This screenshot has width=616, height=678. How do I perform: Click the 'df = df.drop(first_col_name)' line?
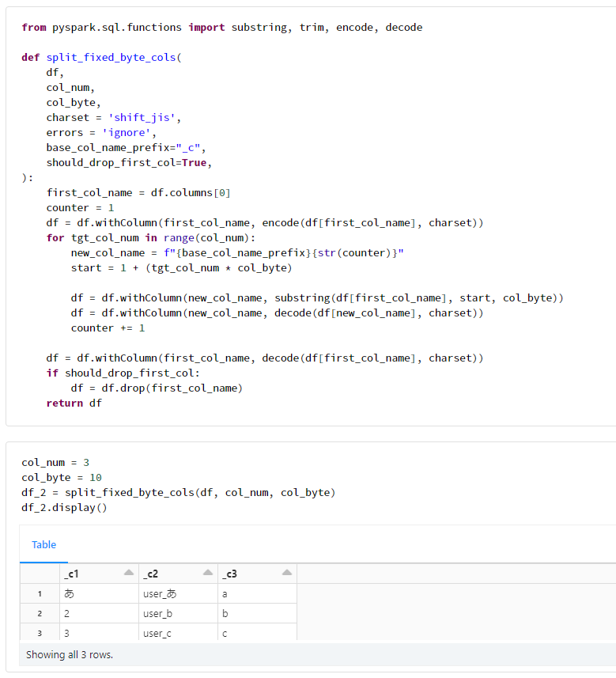157,388
